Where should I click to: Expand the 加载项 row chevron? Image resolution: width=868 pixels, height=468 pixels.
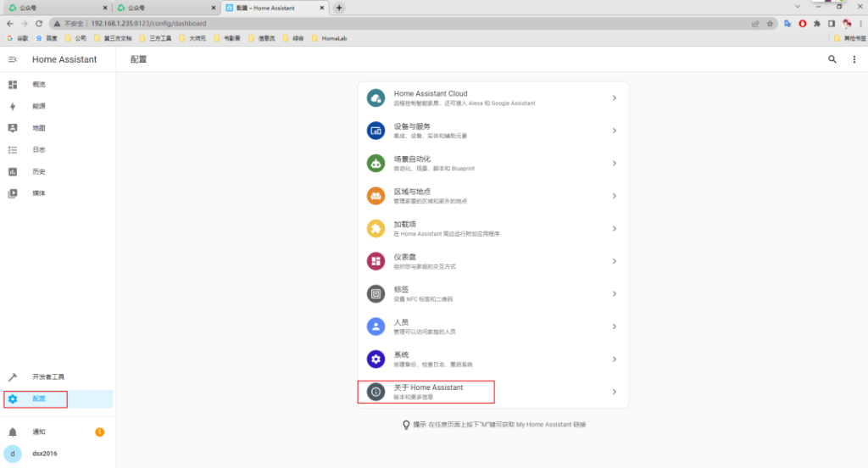click(x=615, y=229)
